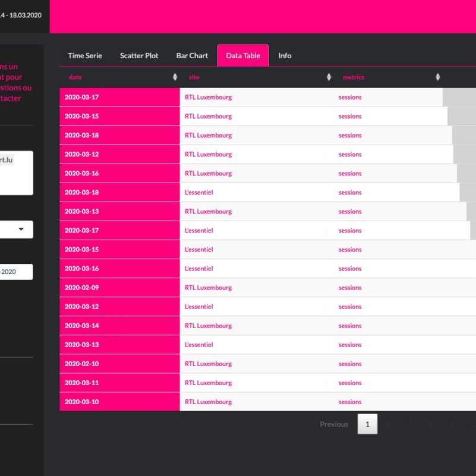Open the sidebar dropdown using its caret arrow
This screenshot has width=476, height=476.
pos(22,229)
